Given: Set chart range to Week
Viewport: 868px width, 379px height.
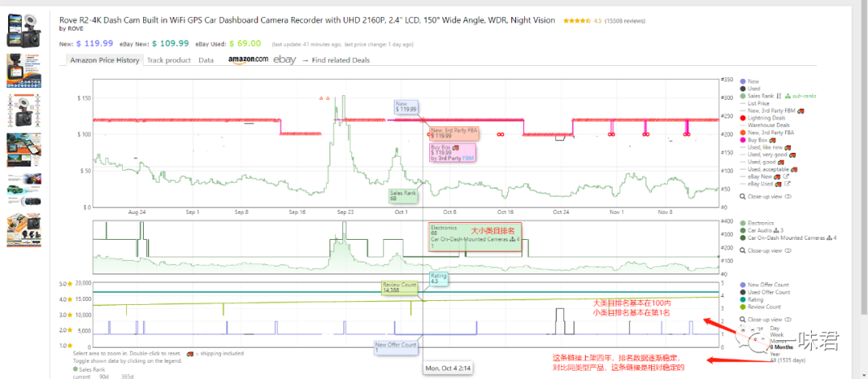Looking at the screenshot, I should (x=776, y=335).
